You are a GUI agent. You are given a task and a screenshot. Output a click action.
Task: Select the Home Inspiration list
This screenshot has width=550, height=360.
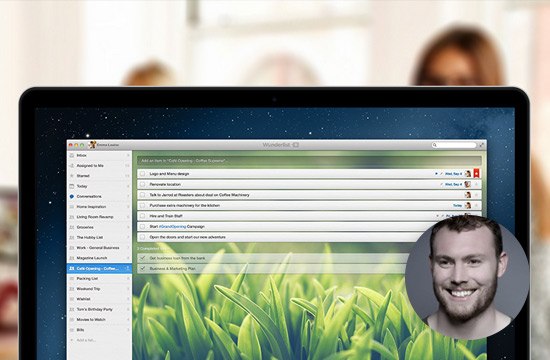click(x=99, y=207)
